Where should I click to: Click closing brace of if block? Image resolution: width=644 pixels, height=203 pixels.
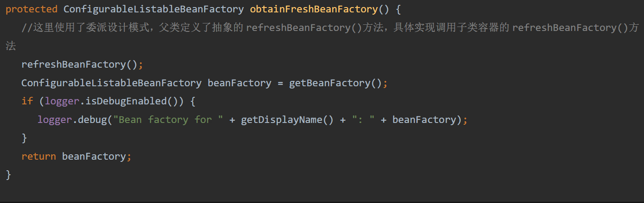[x=24, y=138]
